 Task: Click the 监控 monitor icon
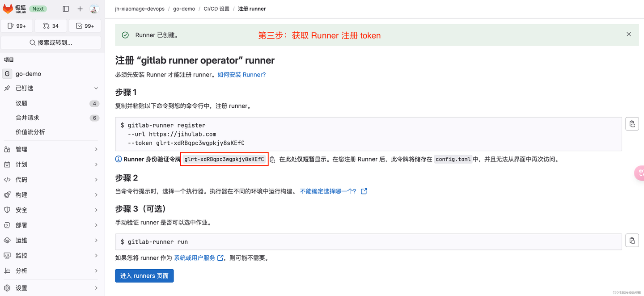click(x=7, y=256)
